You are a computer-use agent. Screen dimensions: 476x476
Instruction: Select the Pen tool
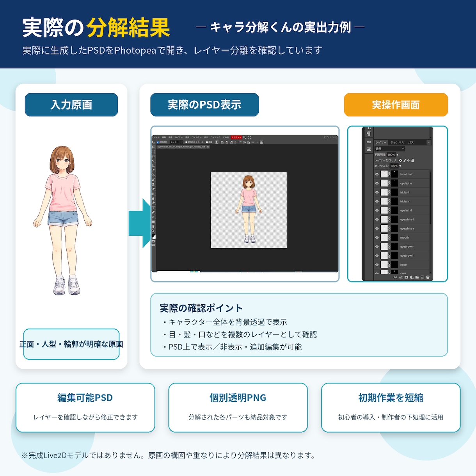(153, 212)
